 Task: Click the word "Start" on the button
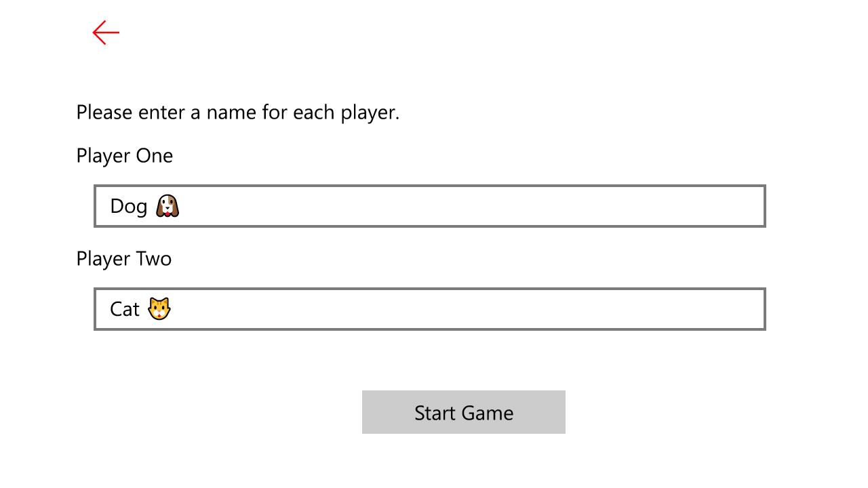[435, 413]
